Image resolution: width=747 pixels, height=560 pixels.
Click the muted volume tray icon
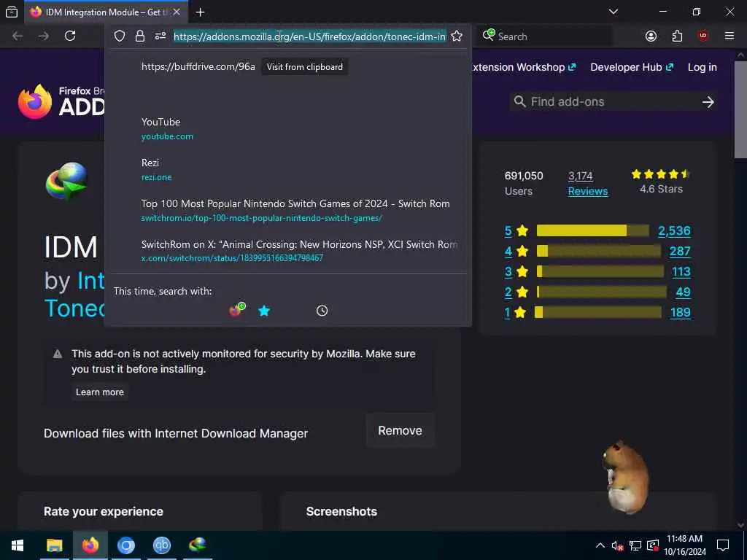[x=617, y=545]
